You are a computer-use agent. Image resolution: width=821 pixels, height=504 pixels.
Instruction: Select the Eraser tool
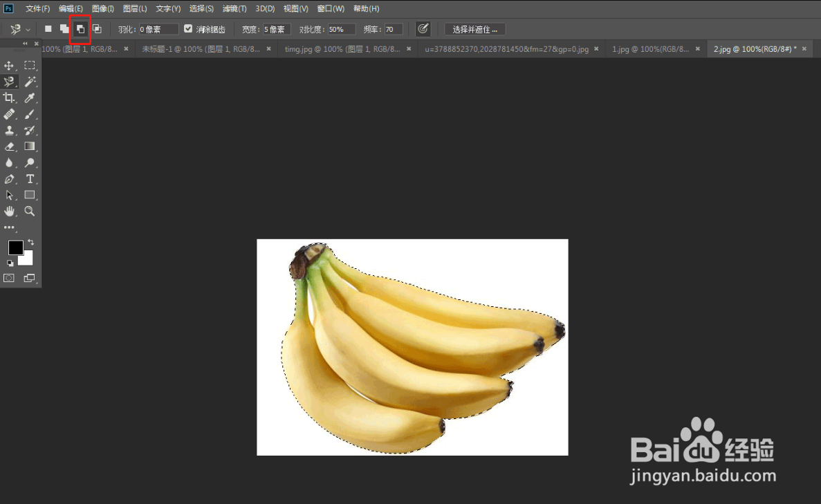pyautogui.click(x=10, y=147)
